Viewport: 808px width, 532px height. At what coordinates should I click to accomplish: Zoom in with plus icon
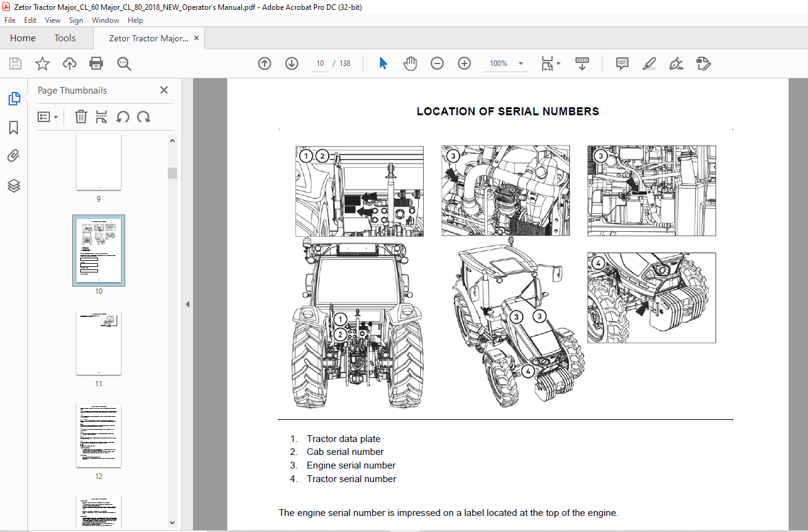464,63
